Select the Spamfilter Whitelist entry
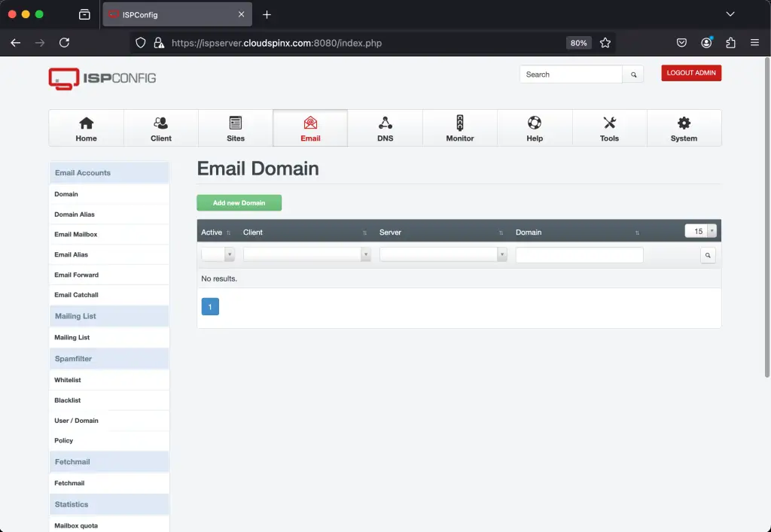771x532 pixels. pyautogui.click(x=67, y=379)
